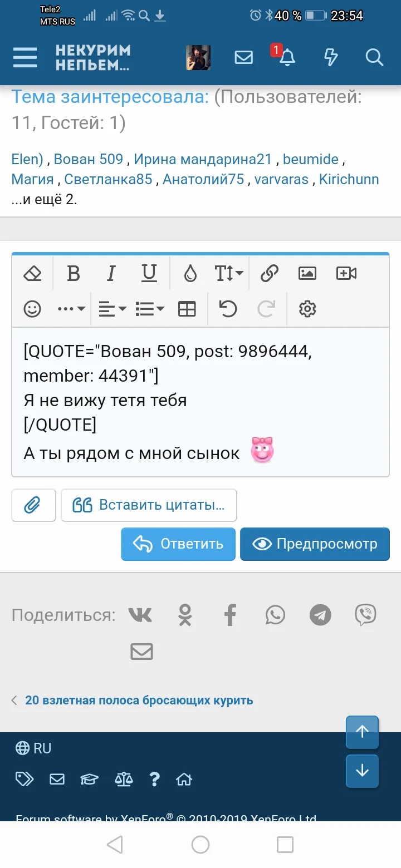
Task: Go back to 20 взлетная полоса бросающих курить
Action: pos(139,701)
